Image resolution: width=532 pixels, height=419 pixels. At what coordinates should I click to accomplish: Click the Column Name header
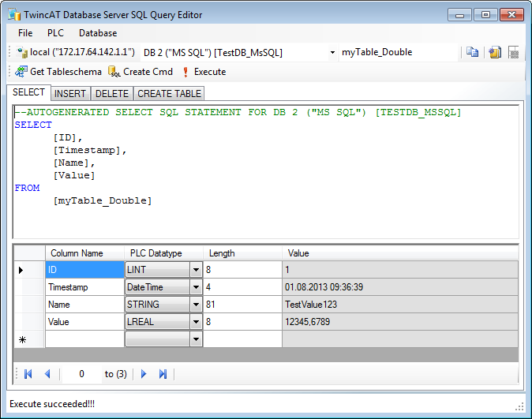pyautogui.click(x=84, y=253)
